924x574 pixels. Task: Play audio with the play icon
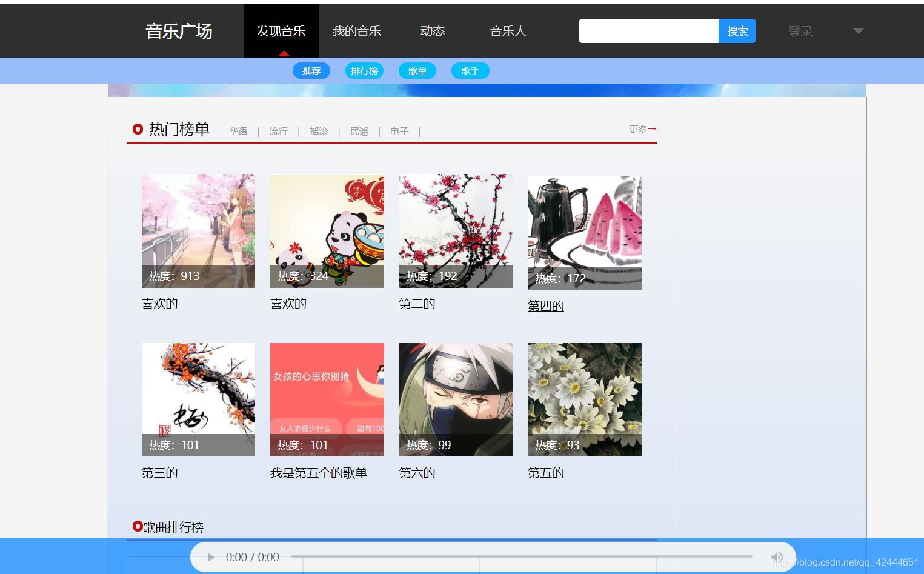211,557
